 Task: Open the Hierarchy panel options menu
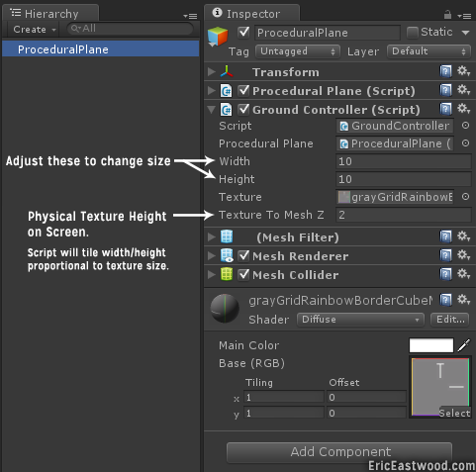(x=190, y=16)
